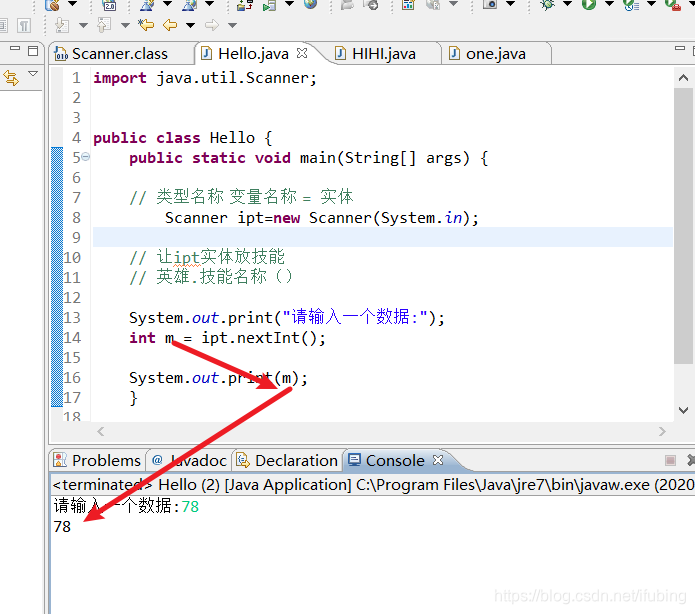The width and height of the screenshot is (695, 614).
Task: Open the globe web browser icon
Action: (311, 4)
